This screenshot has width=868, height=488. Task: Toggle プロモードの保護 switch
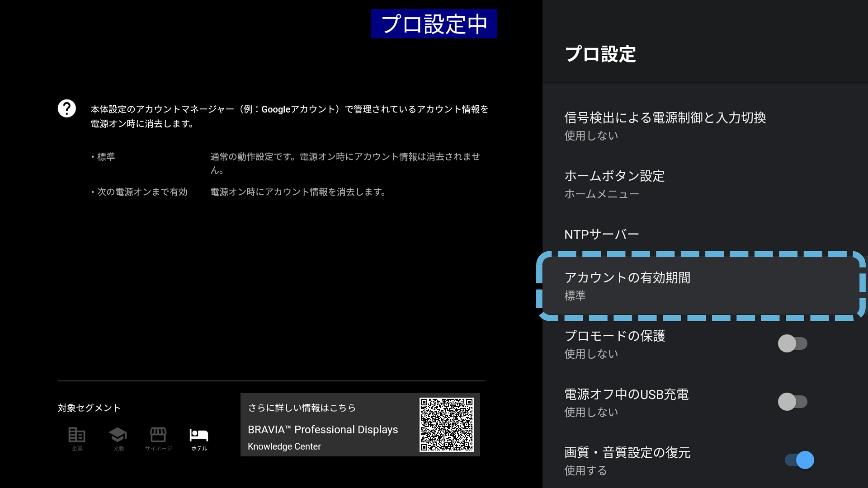click(792, 343)
